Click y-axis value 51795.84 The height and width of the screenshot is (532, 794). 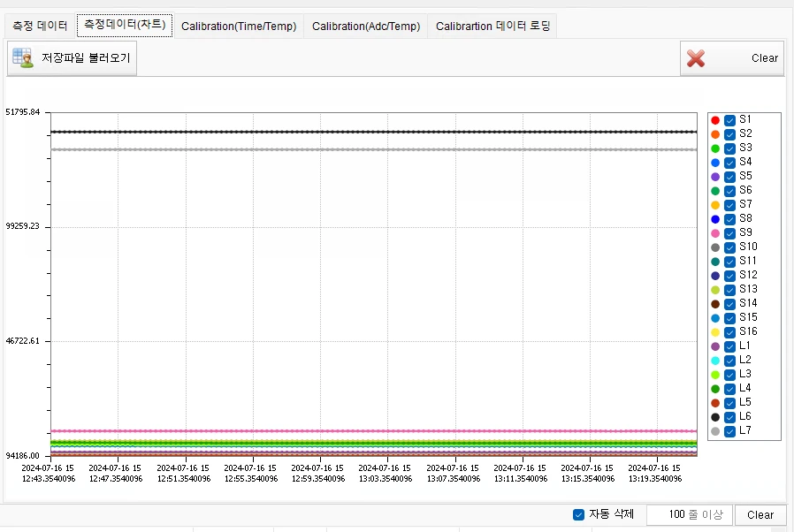coord(23,112)
